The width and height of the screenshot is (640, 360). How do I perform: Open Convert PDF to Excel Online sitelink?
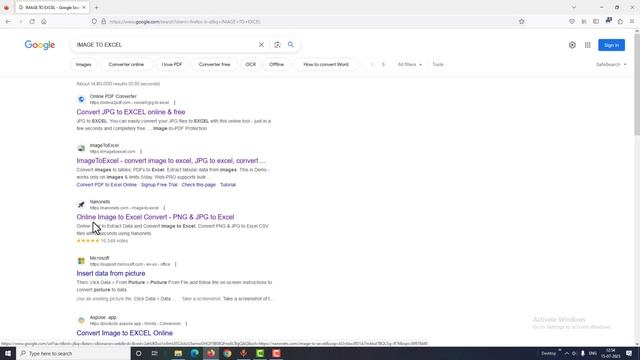click(x=107, y=184)
